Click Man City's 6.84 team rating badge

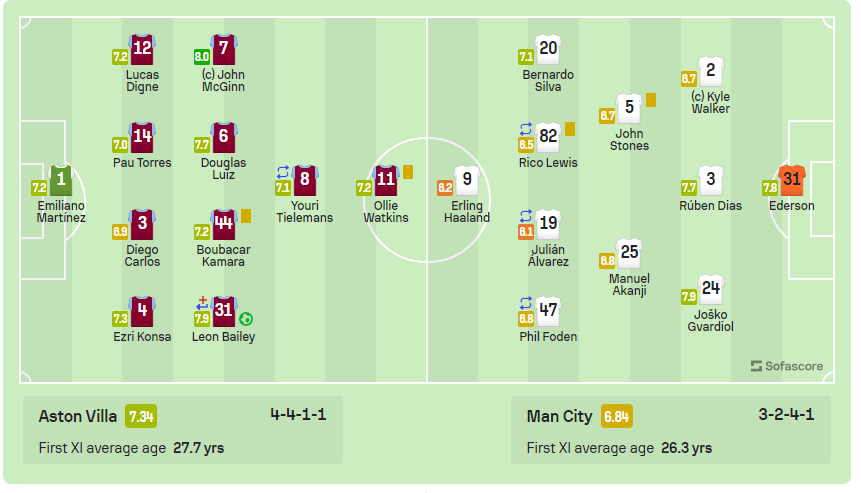[x=617, y=417]
